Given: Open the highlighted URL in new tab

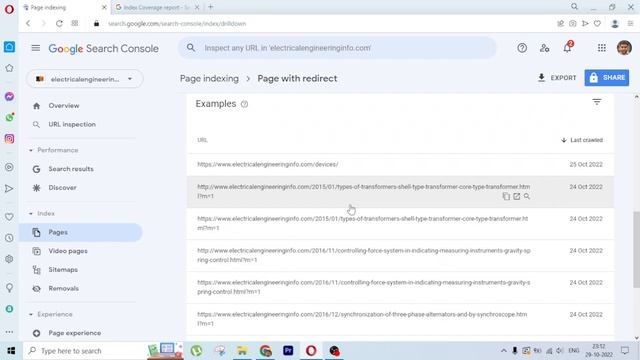Looking at the screenshot, I should 517,196.
